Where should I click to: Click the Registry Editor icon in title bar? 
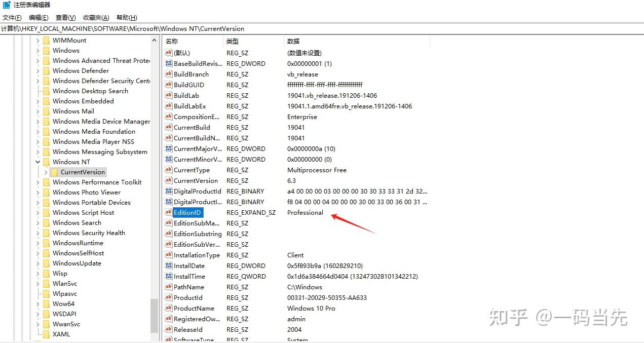pyautogui.click(x=6, y=5)
